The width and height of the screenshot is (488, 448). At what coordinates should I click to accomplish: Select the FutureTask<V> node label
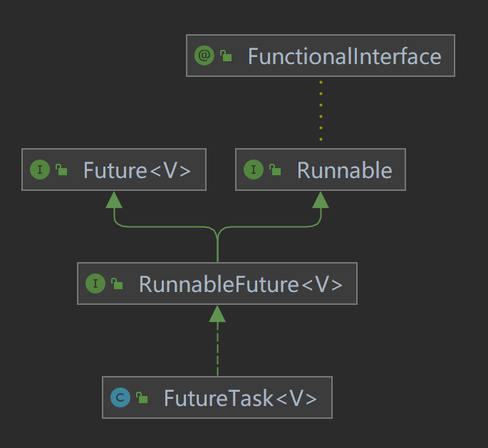240,398
